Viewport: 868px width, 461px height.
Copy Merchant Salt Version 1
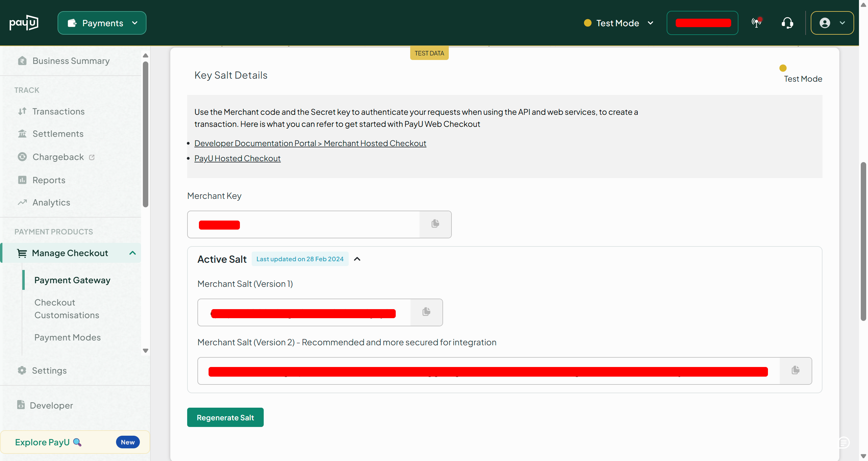pyautogui.click(x=426, y=312)
